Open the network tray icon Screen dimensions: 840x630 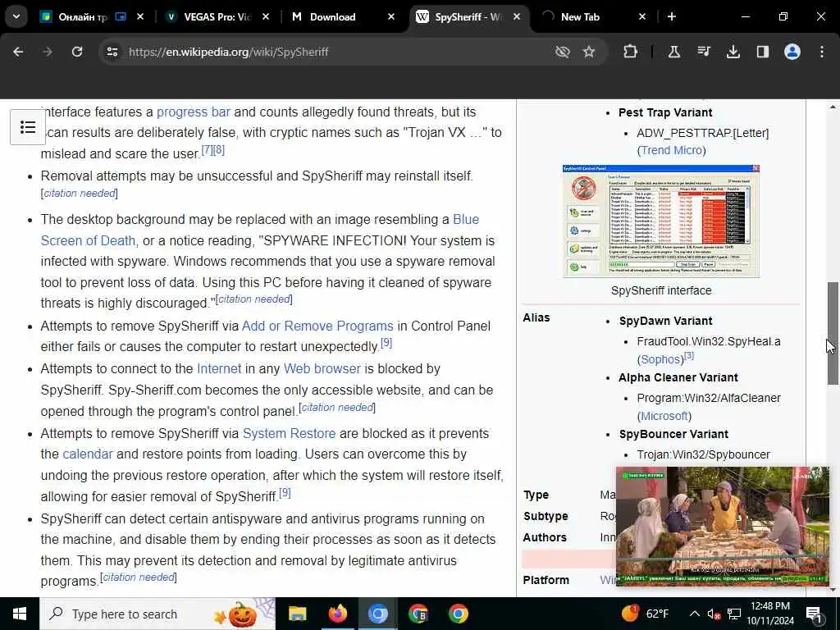coord(734,614)
